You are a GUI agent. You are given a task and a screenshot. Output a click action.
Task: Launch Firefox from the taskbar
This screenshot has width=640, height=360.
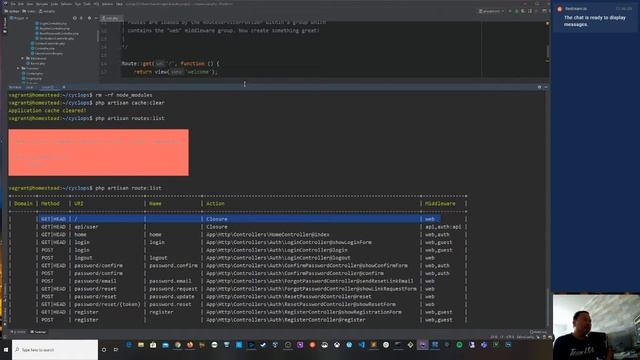(x=190, y=345)
